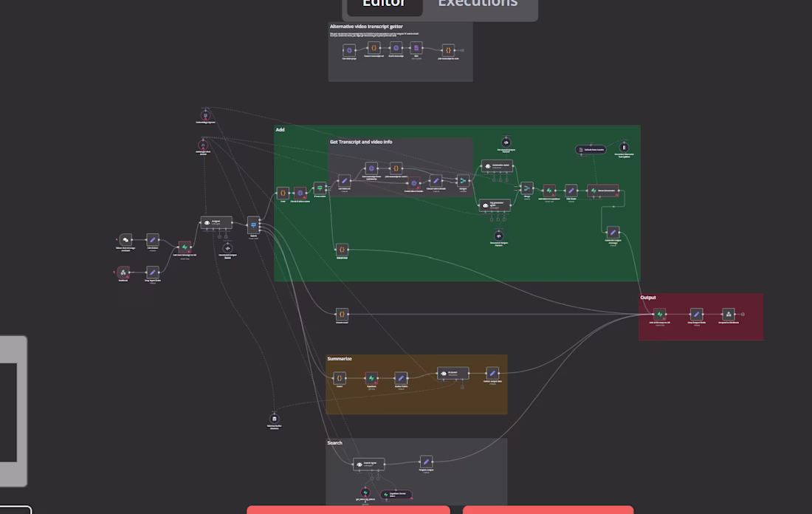Click the chat message trigger node on the left
This screenshot has height=514, width=812.
(125, 239)
